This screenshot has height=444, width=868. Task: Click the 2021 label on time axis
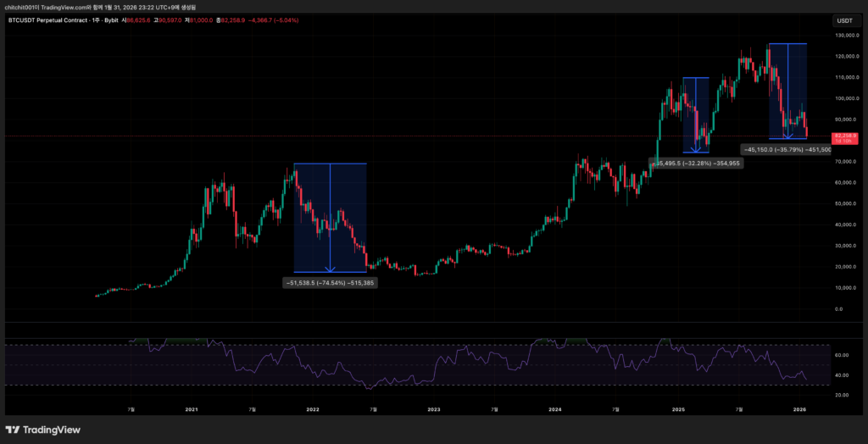192,409
